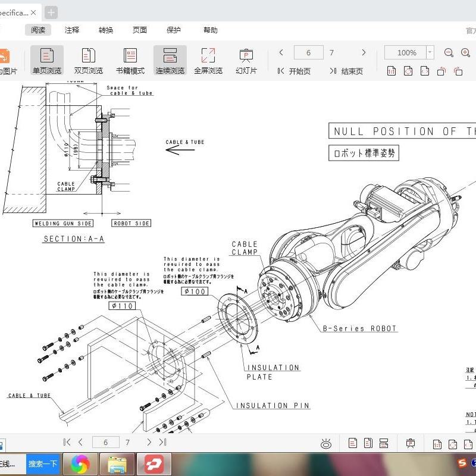
Task: Toggle single-page icon in bottom status bar
Action: click(x=353, y=443)
